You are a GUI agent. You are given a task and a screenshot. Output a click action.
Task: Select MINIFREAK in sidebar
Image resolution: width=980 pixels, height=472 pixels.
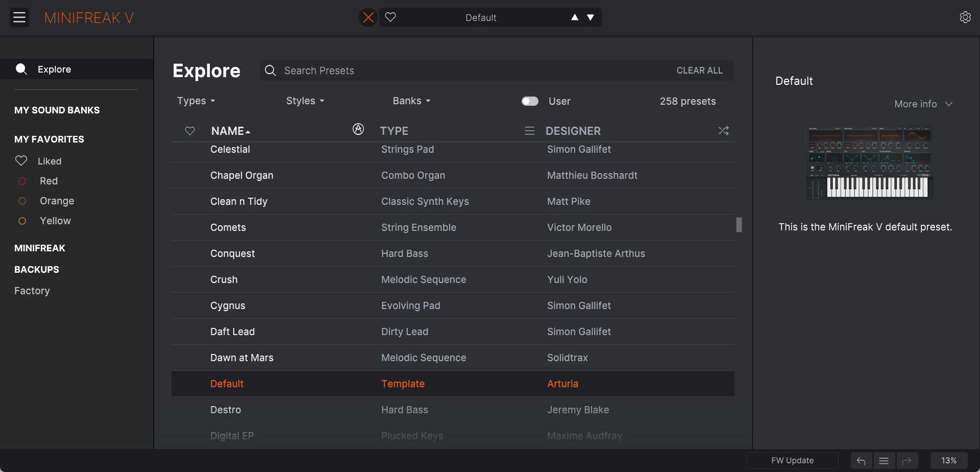click(40, 248)
